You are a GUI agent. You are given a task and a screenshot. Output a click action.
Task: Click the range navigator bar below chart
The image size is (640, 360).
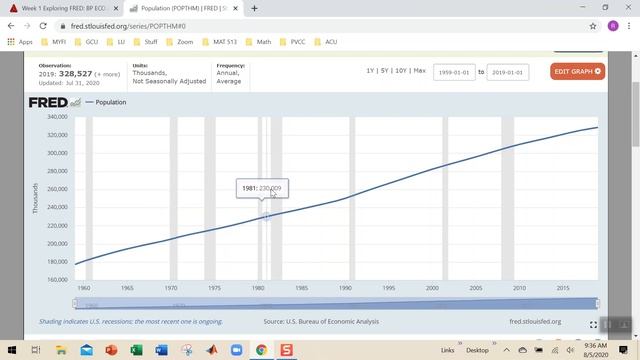[x=336, y=303]
